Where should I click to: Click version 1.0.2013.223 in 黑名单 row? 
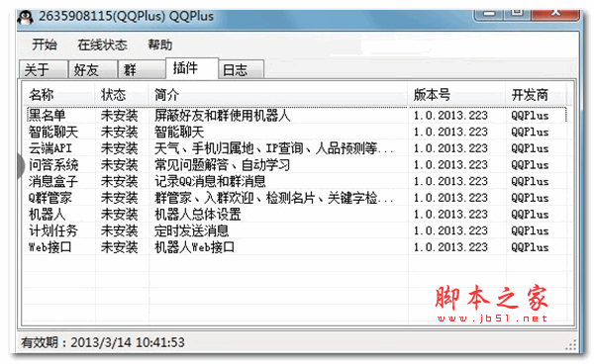click(450, 116)
